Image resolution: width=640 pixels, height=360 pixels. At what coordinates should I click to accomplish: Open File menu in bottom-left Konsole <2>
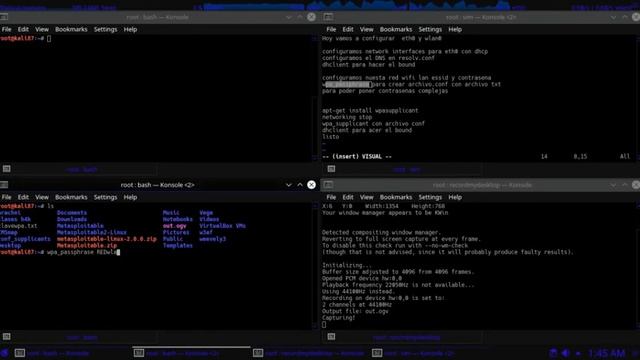(x=7, y=197)
